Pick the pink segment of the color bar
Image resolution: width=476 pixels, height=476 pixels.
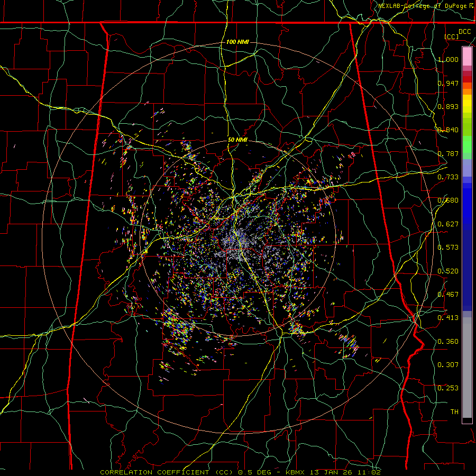[467, 57]
